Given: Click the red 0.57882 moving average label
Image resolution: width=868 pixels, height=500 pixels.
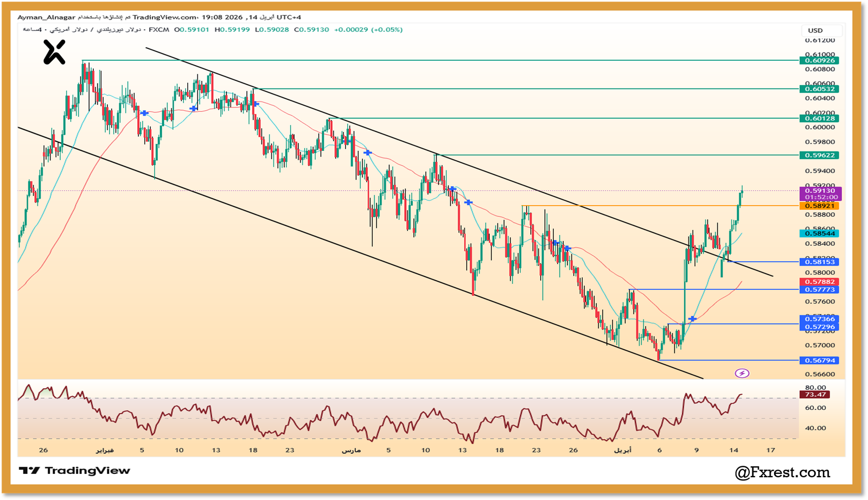Looking at the screenshot, I should 819,282.
